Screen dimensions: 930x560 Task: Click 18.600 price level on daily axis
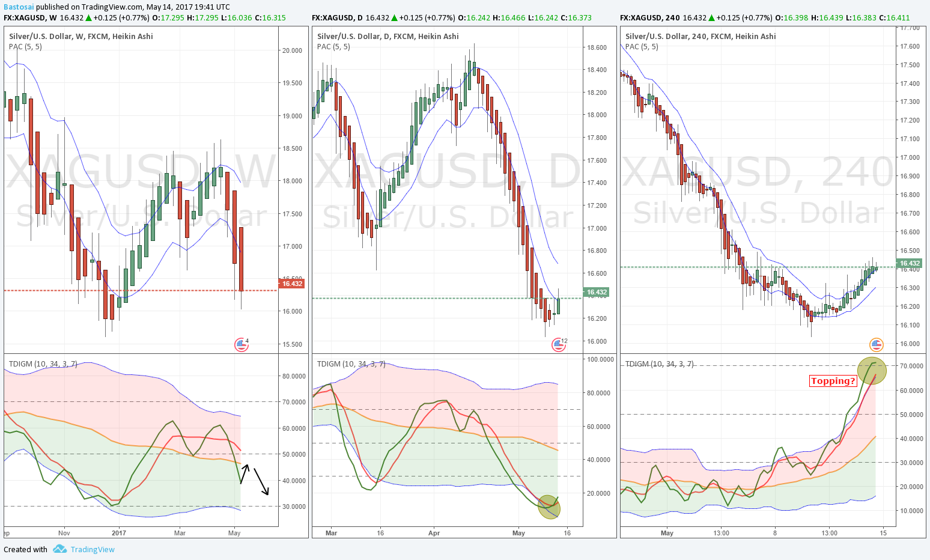[597, 47]
